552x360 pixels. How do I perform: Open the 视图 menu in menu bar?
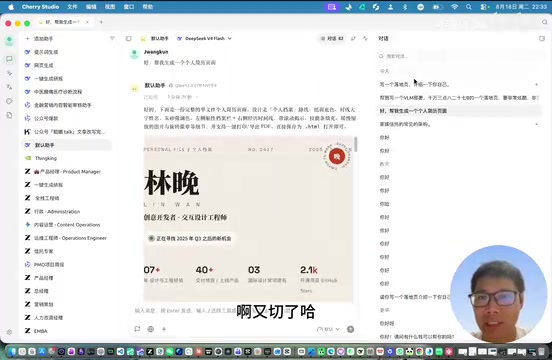click(x=110, y=7)
